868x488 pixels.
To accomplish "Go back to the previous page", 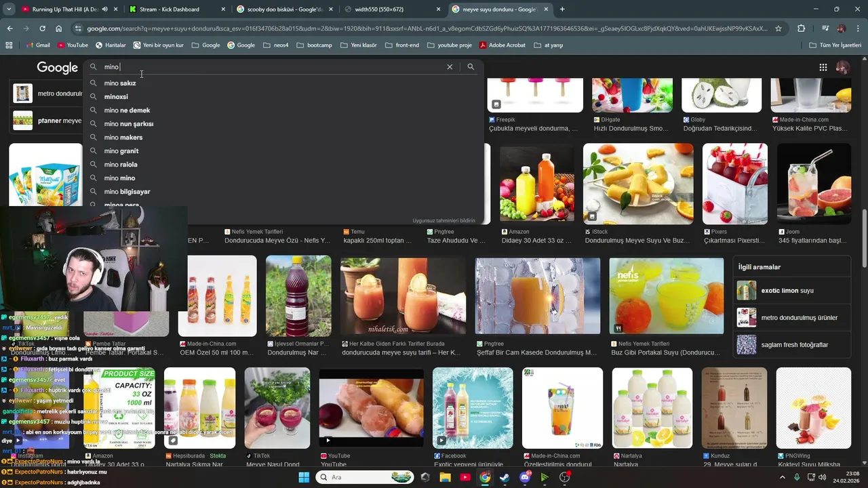I will pyautogui.click(x=9, y=28).
